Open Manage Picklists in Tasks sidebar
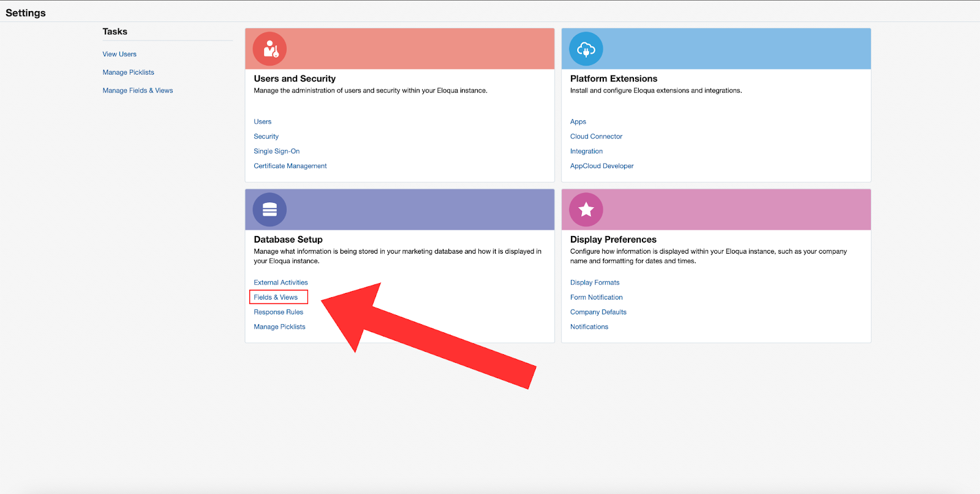 click(x=128, y=72)
